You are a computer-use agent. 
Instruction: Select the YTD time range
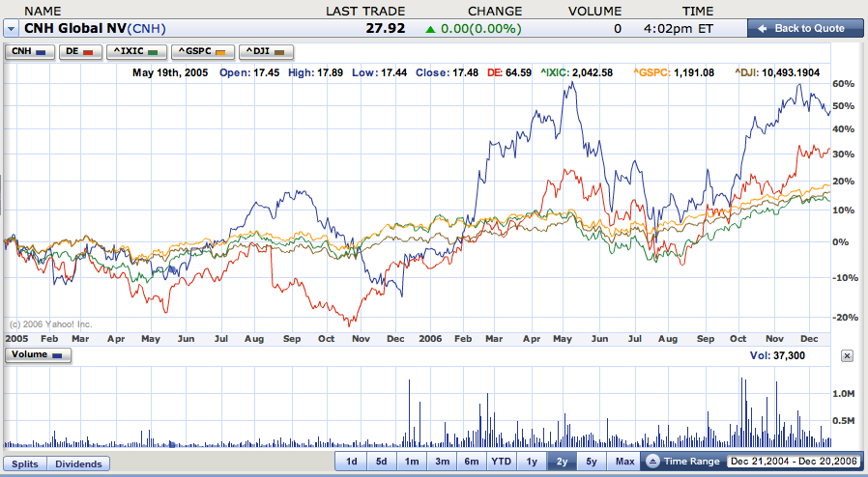coord(502,461)
